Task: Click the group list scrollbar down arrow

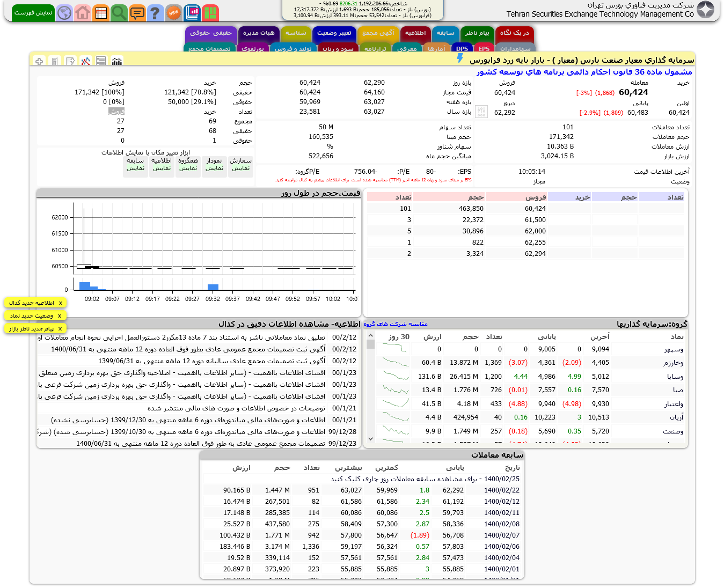Action: tap(370, 439)
